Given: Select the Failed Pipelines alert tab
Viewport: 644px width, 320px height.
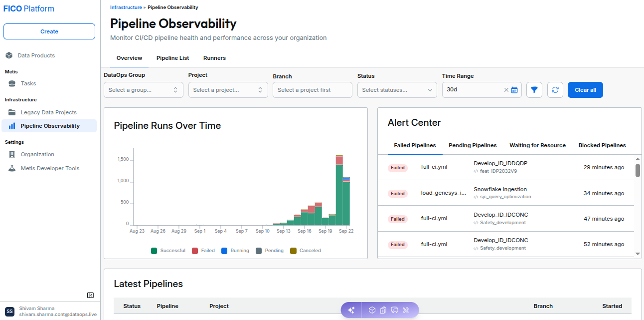Looking at the screenshot, I should pyautogui.click(x=415, y=145).
